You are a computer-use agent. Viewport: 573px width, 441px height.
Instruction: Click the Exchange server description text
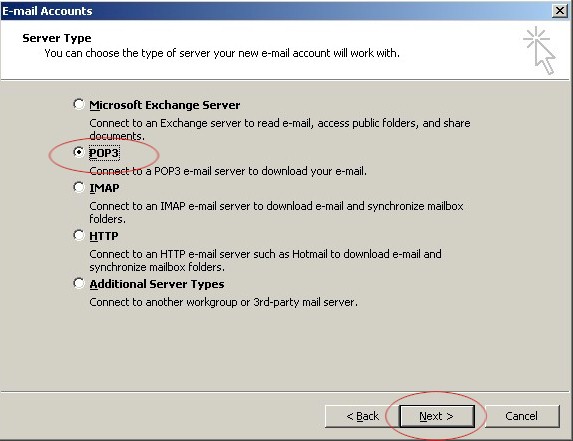(280, 129)
